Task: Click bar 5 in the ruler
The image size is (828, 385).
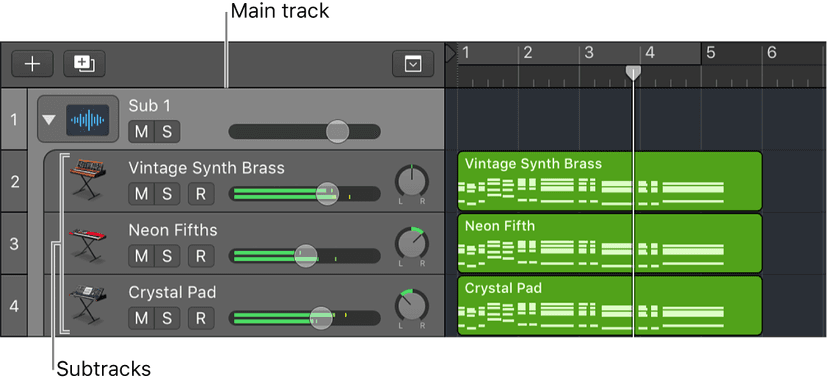Action: tap(711, 53)
